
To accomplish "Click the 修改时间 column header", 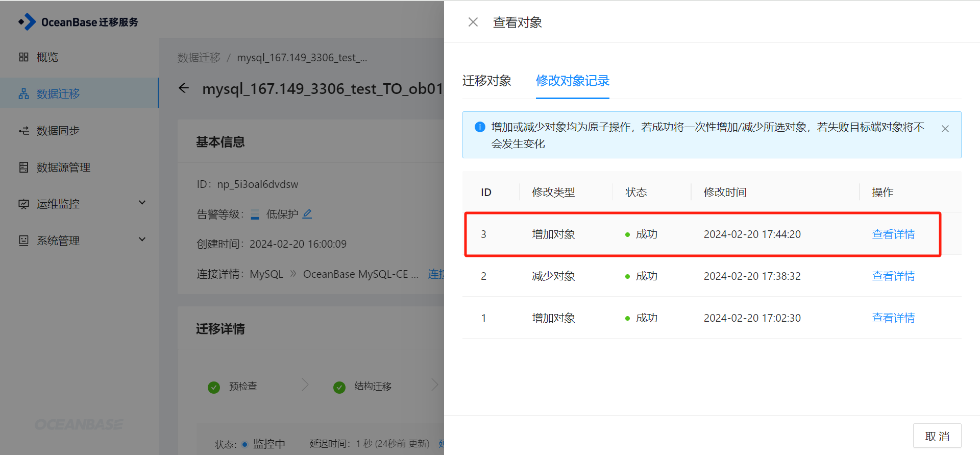I will (725, 193).
